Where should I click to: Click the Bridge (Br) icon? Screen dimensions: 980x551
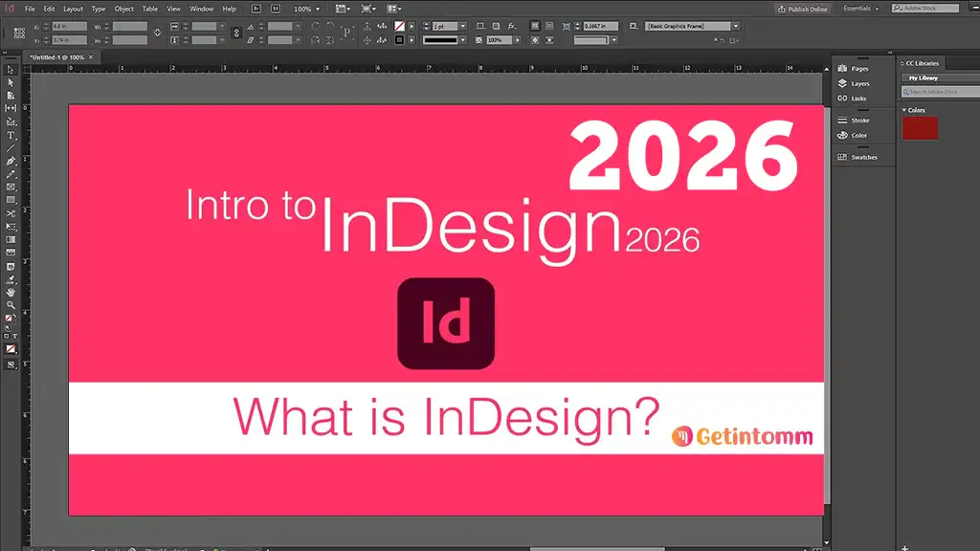[x=256, y=9]
